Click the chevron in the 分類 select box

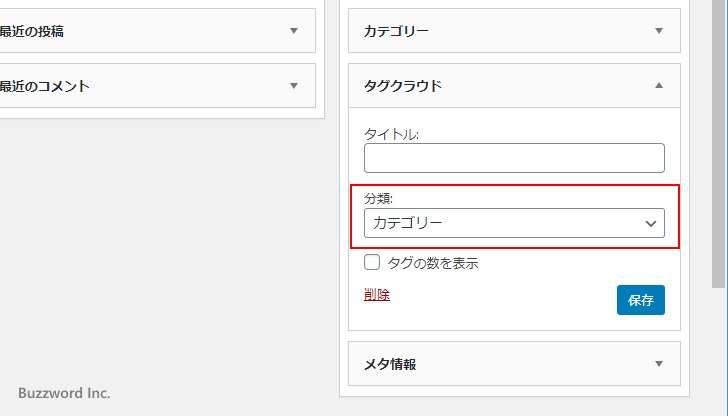pyautogui.click(x=651, y=223)
